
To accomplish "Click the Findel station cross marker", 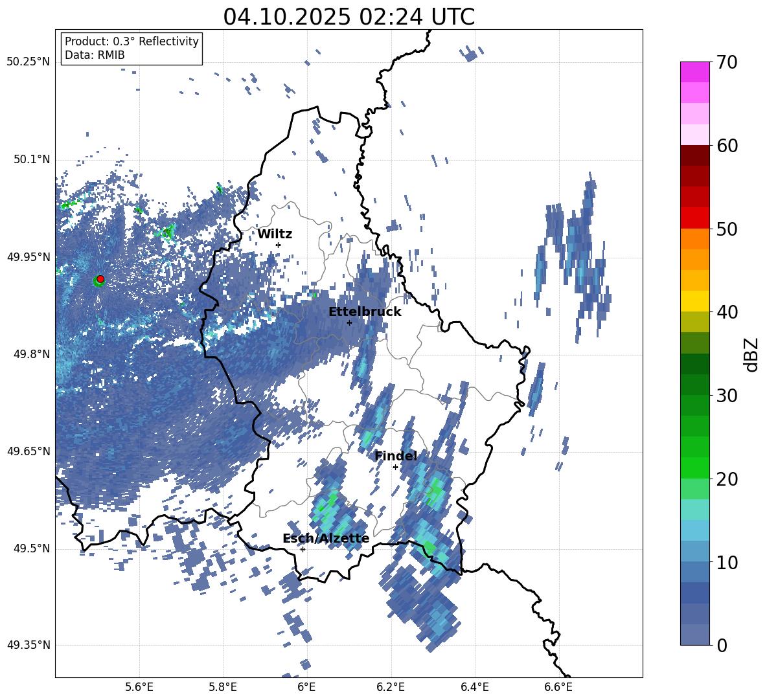I will point(395,468).
